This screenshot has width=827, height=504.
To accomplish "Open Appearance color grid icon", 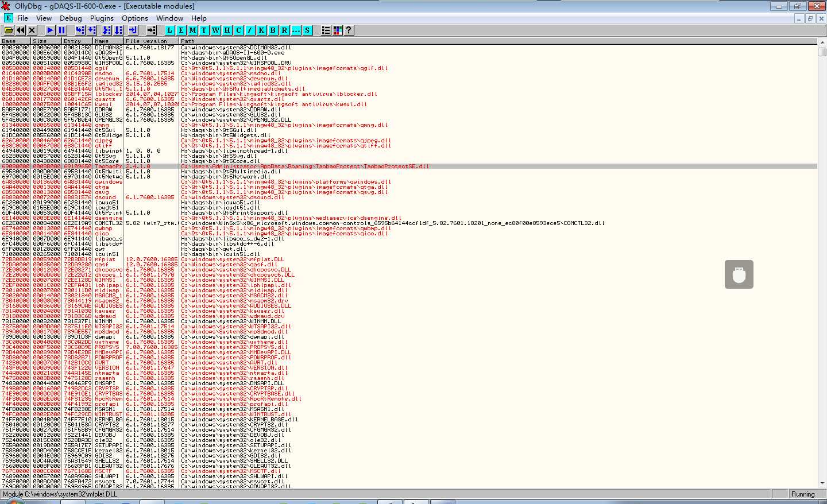I will click(x=337, y=30).
